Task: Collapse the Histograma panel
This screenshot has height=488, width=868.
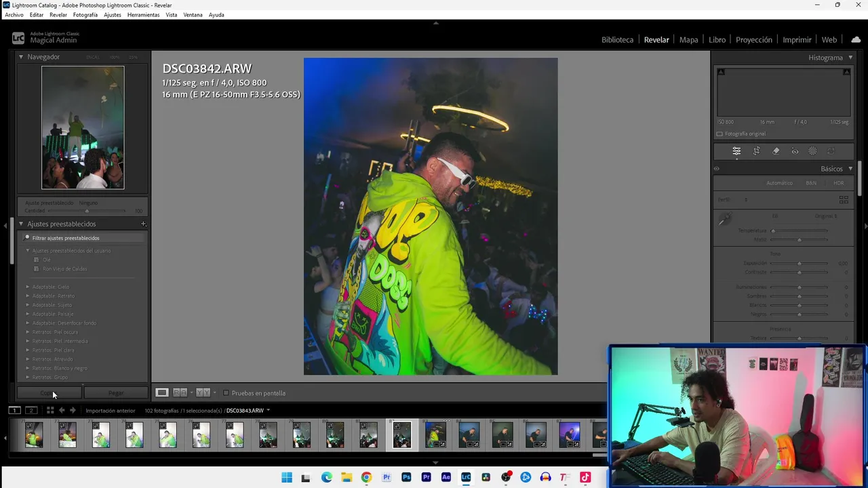Action: click(850, 58)
